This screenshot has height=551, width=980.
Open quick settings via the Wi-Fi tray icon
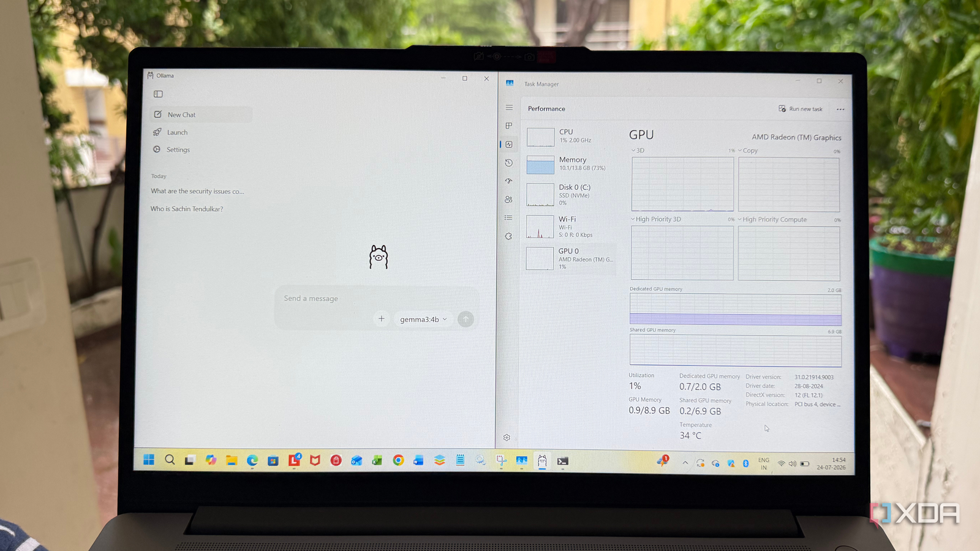pyautogui.click(x=782, y=463)
